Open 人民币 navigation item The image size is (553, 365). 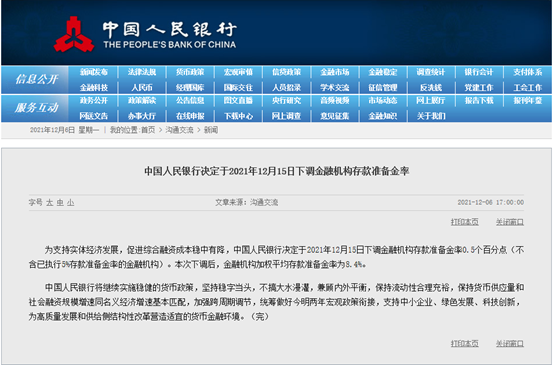click(x=142, y=87)
